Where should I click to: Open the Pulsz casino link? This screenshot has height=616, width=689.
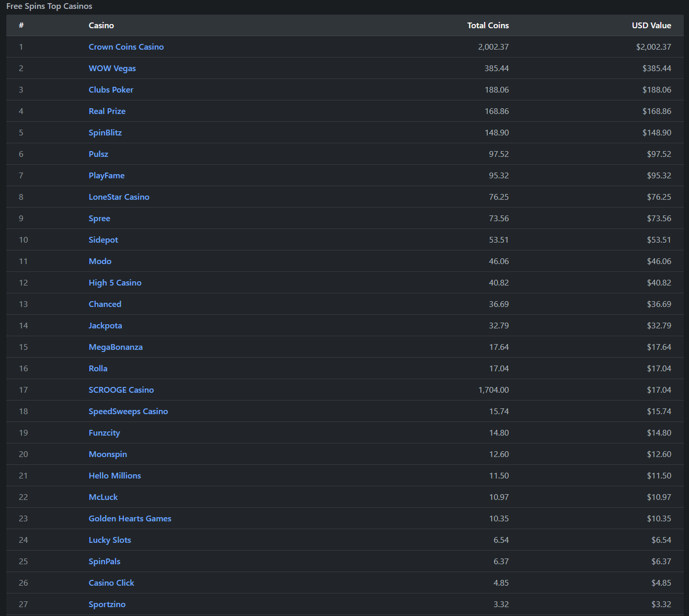point(98,154)
